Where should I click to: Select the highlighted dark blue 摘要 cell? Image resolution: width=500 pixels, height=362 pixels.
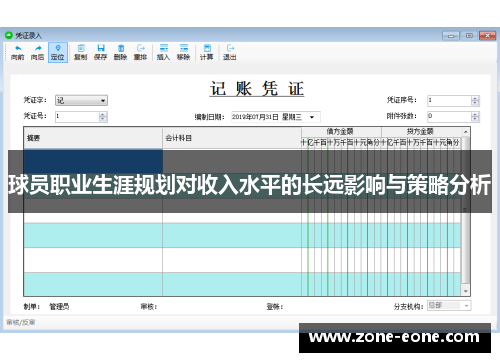93,161
